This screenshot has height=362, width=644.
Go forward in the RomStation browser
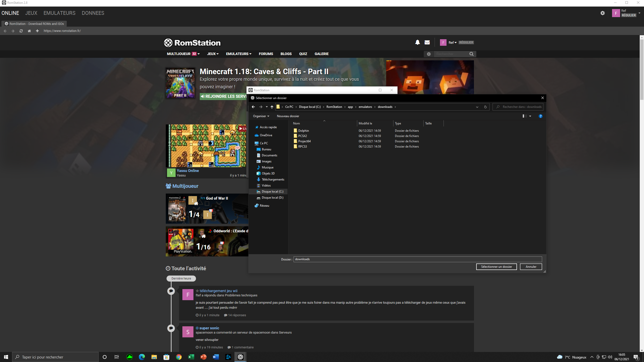(13, 31)
